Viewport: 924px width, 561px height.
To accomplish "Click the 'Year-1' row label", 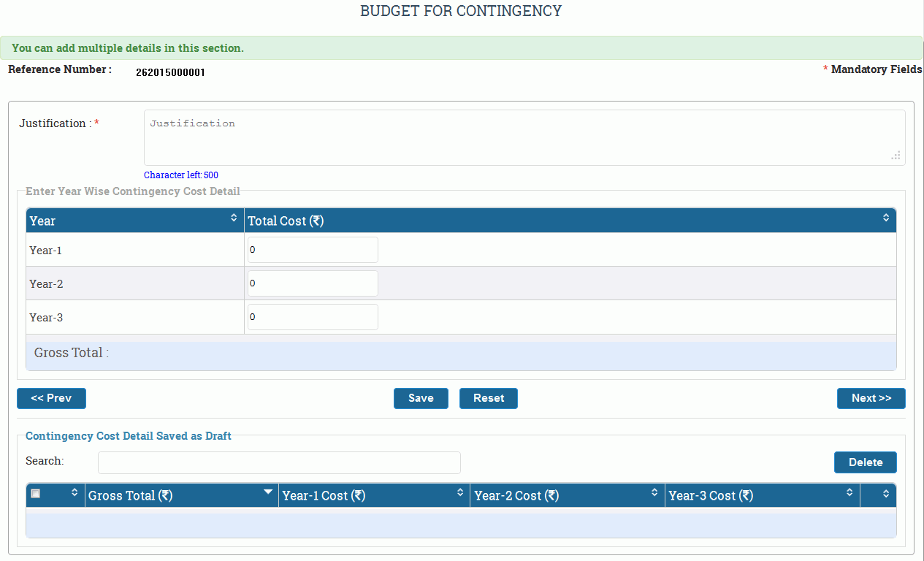I will [x=45, y=251].
